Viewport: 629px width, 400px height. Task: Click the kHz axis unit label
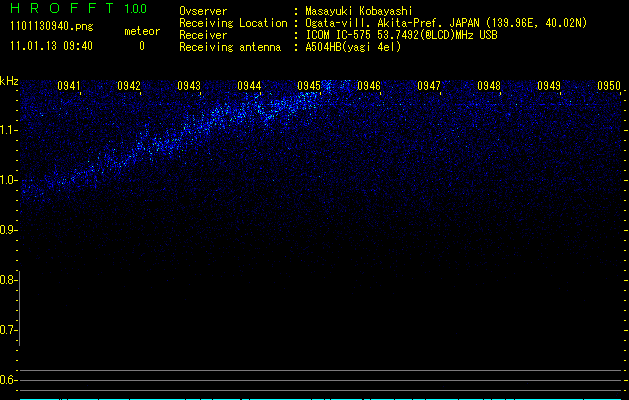(x=9, y=81)
